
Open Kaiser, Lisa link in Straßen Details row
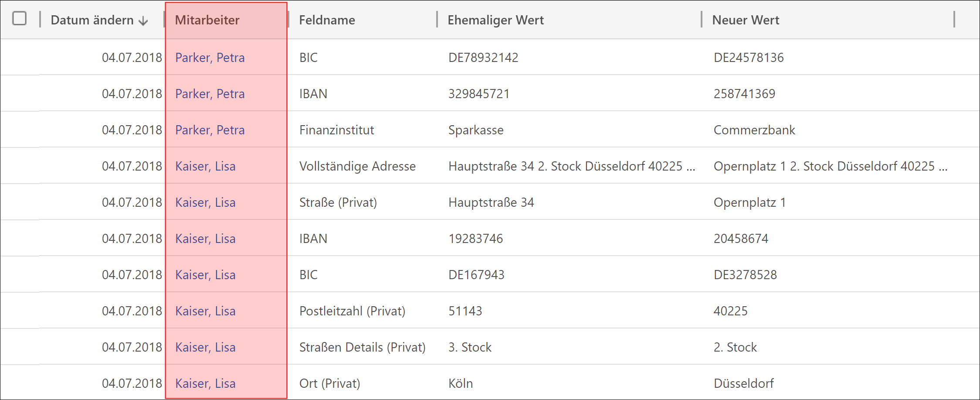205,347
